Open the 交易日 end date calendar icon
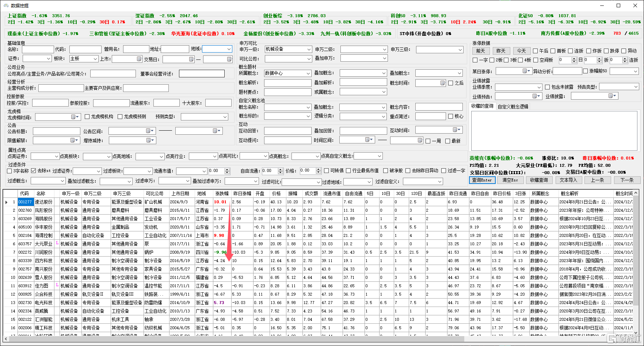 point(229,59)
